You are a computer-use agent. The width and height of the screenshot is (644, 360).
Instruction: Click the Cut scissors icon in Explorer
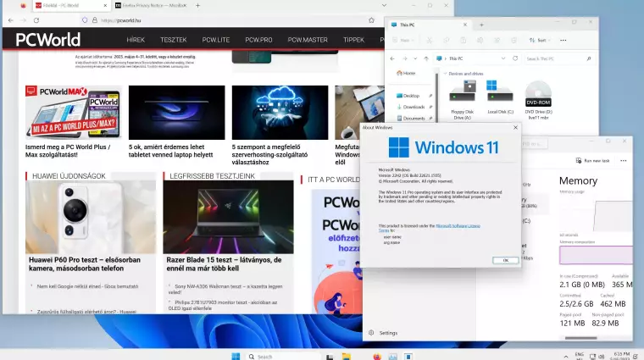pyautogui.click(x=429, y=40)
